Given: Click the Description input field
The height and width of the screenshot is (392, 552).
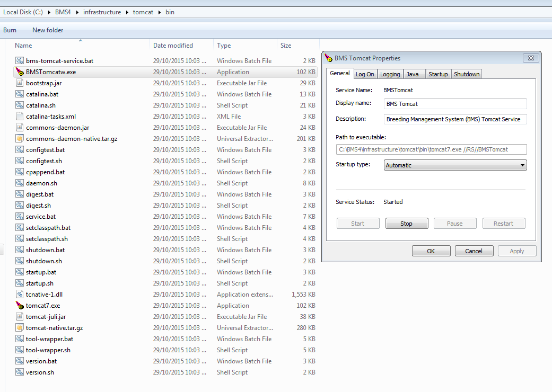Looking at the screenshot, I should pos(455,119).
